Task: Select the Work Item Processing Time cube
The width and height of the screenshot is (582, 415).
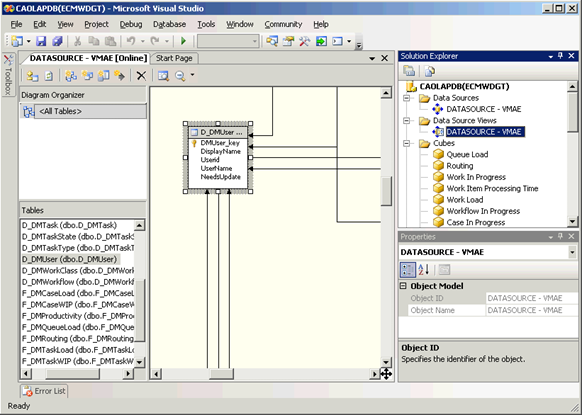Action: 492,189
